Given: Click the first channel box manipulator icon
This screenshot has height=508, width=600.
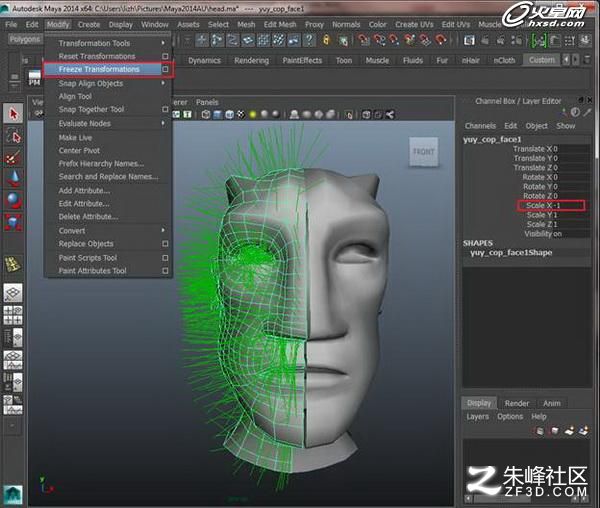Looking at the screenshot, I should pyautogui.click(x=564, y=112).
